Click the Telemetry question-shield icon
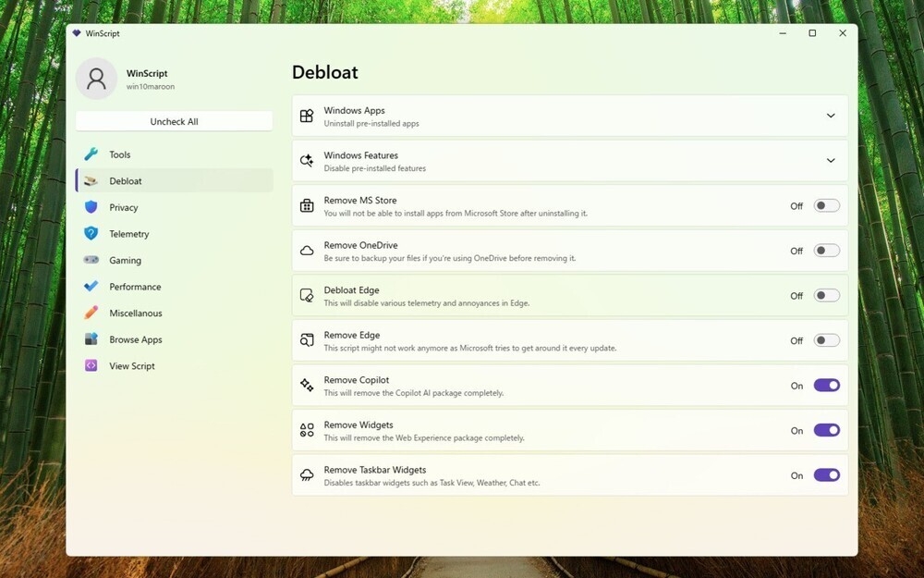Screen dimensions: 924x578 (x=91, y=234)
